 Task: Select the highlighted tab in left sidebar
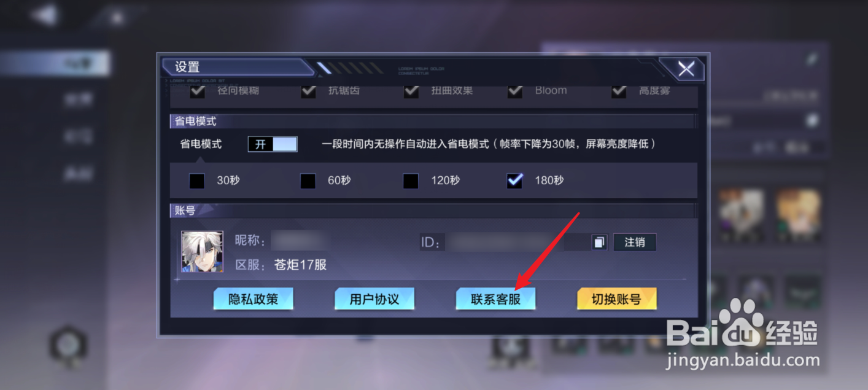tap(55, 63)
